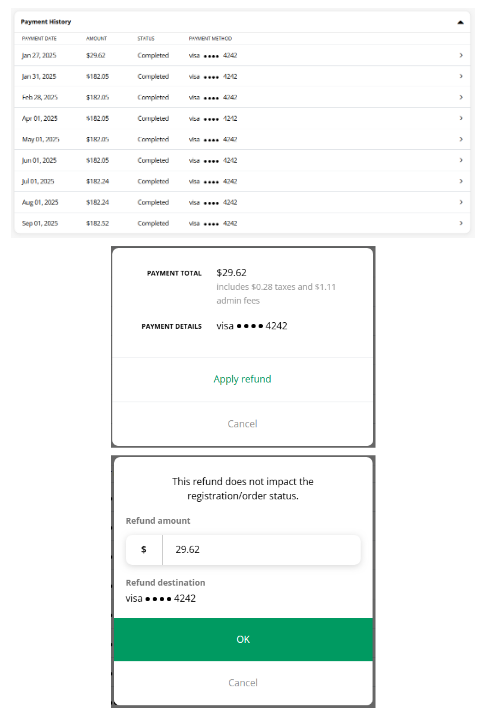Click the Status column header
The image size is (480, 714).
(x=146, y=39)
